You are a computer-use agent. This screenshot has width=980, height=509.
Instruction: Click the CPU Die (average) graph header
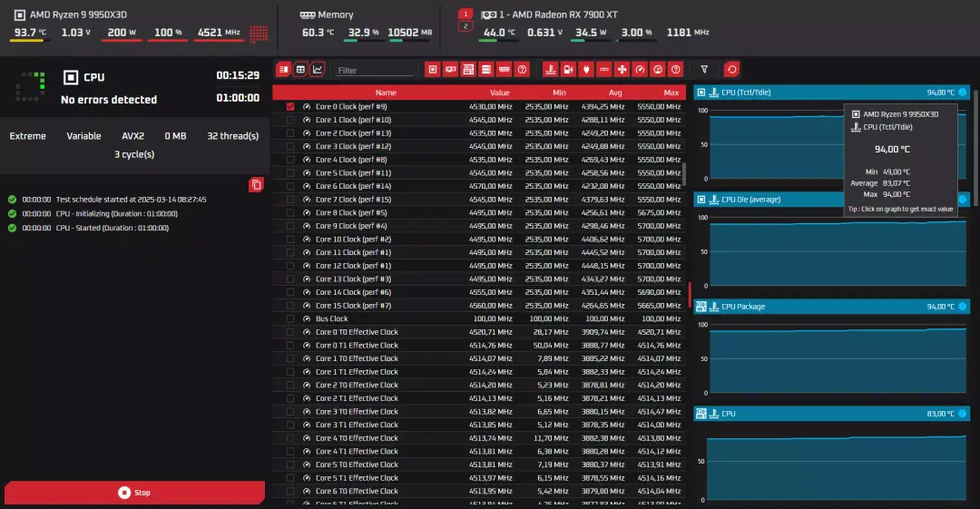[x=832, y=200]
